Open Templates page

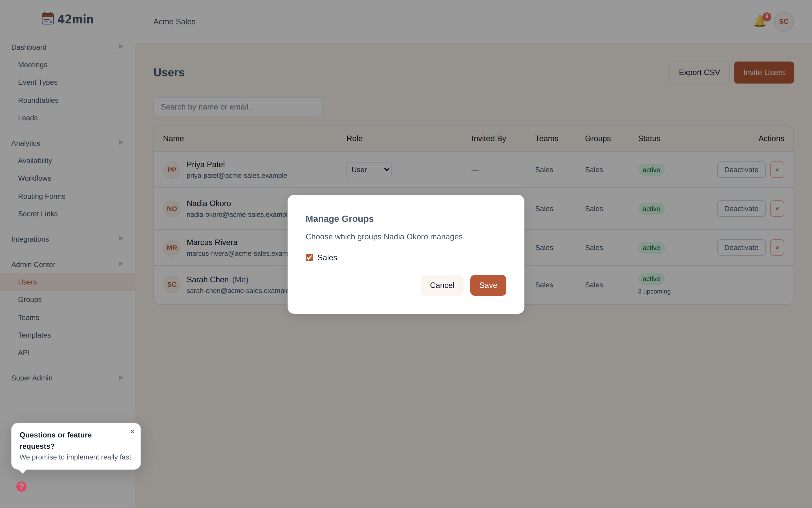point(34,335)
